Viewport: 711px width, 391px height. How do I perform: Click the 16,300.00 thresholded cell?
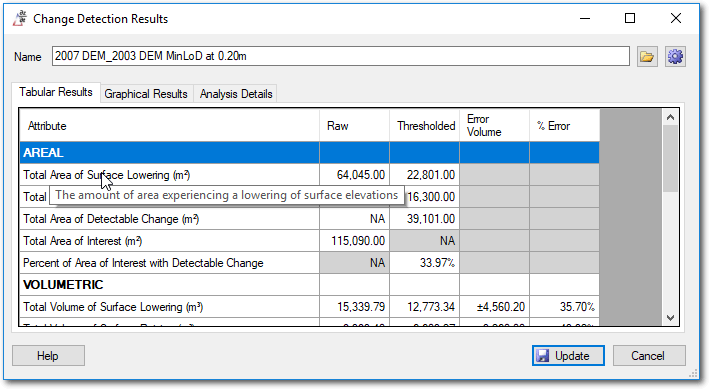431,197
